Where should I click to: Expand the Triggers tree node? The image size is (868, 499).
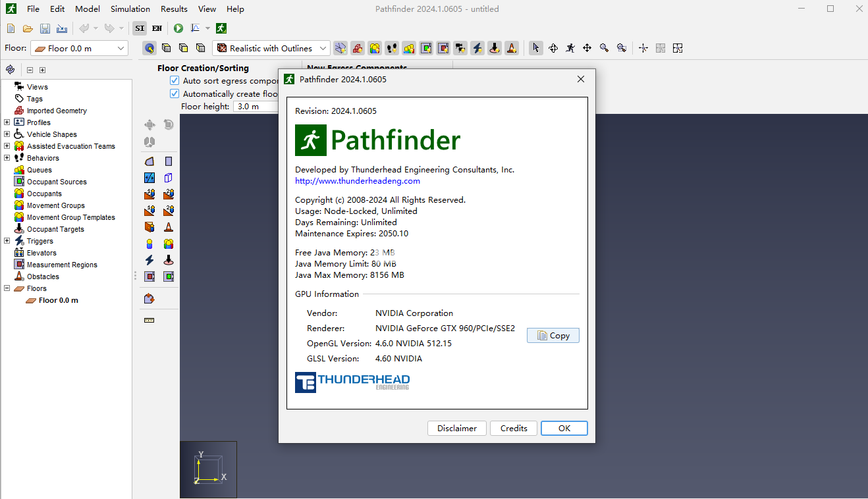coord(7,241)
